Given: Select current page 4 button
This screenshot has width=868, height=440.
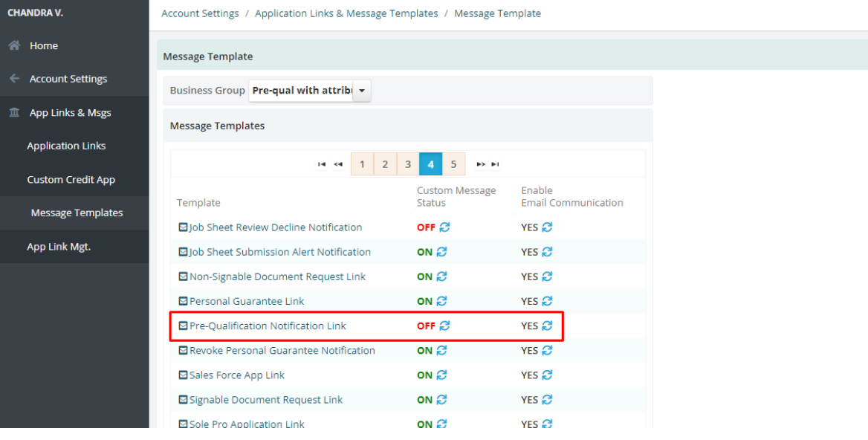Looking at the screenshot, I should tap(431, 164).
